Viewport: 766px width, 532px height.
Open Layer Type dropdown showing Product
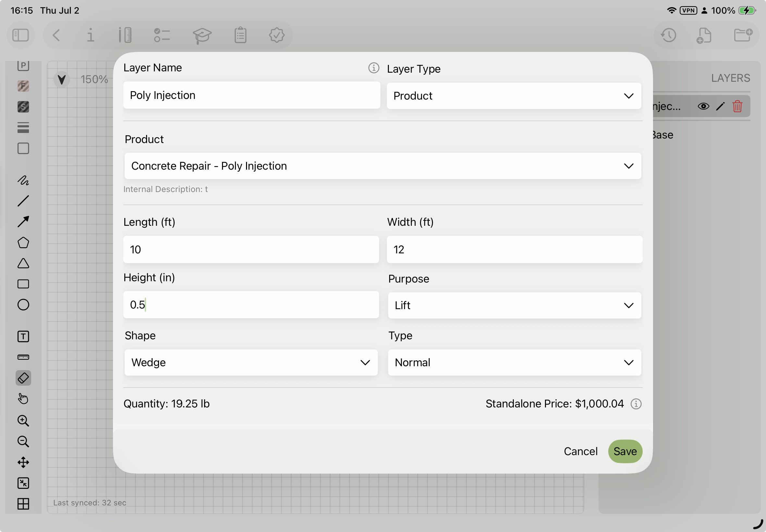coord(513,96)
